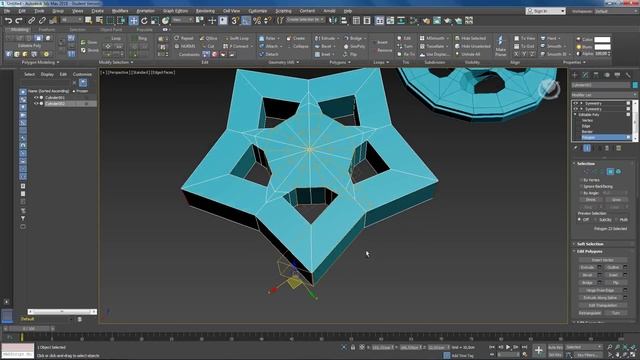Viewport: 640px width, 360px height.
Task: Click the ViewCube in the viewport
Action: tap(549, 88)
